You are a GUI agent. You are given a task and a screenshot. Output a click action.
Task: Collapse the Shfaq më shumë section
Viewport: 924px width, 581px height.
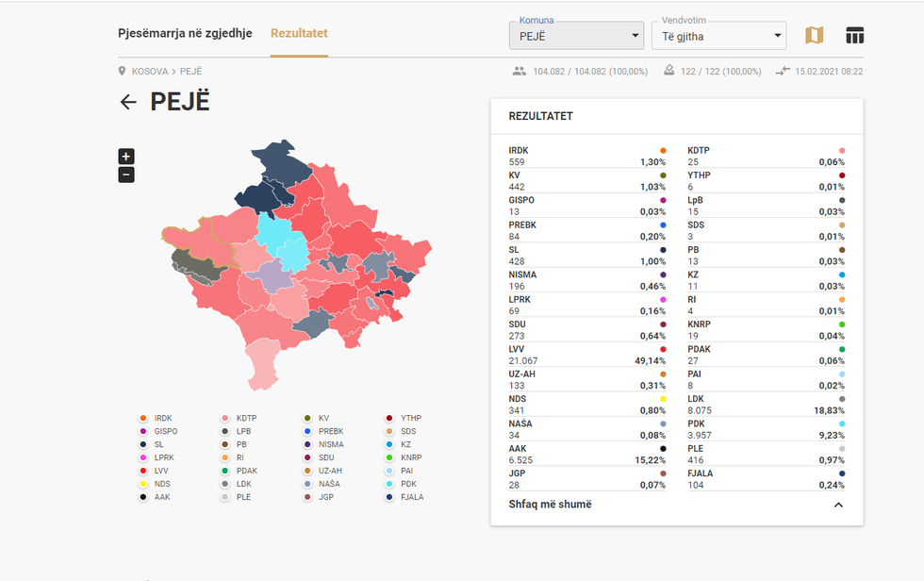tap(837, 505)
